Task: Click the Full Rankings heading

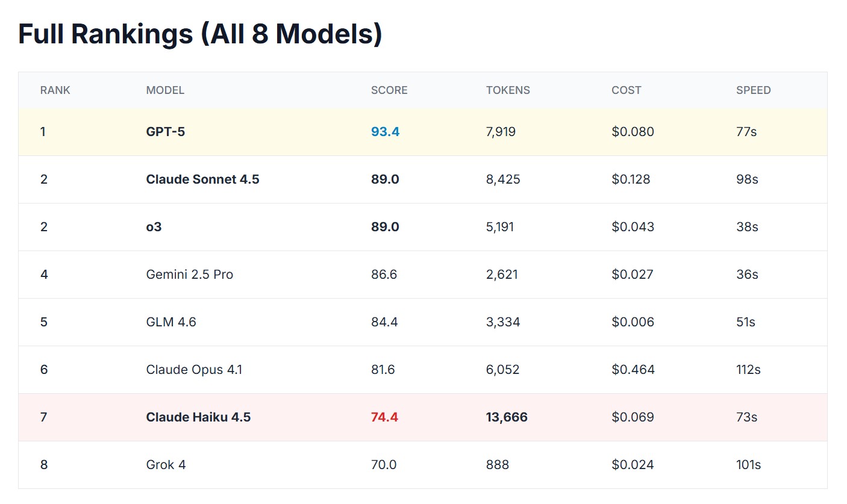Action: point(200,34)
